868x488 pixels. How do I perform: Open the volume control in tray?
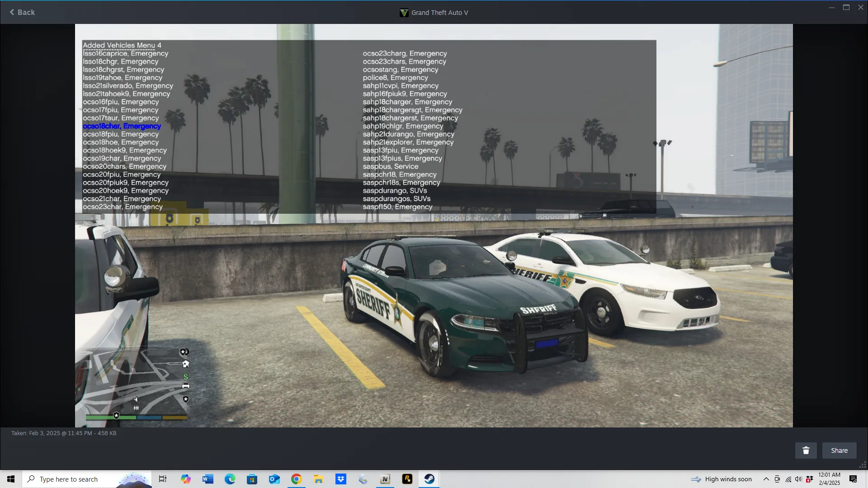[x=798, y=479]
